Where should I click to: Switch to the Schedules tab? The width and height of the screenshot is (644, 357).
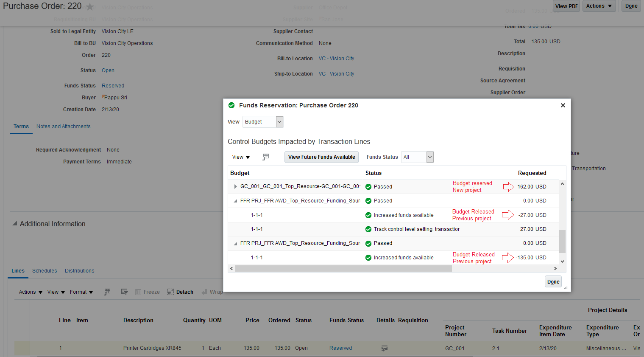45,271
